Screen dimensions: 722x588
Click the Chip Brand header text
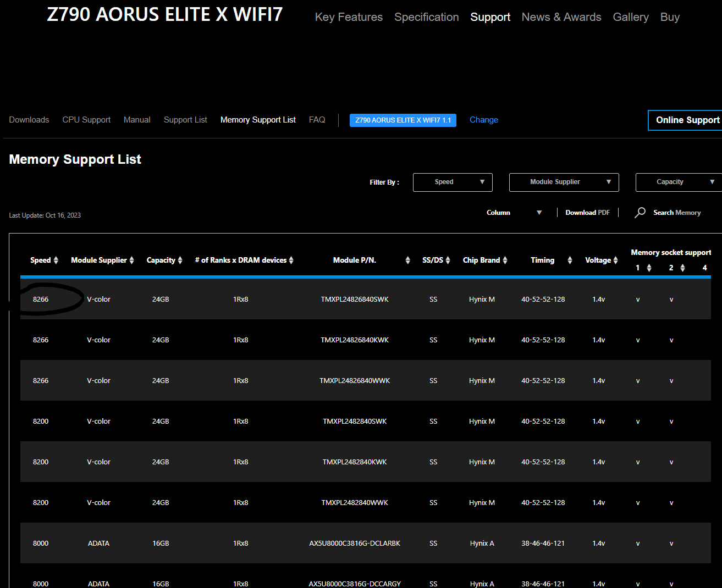482,260
